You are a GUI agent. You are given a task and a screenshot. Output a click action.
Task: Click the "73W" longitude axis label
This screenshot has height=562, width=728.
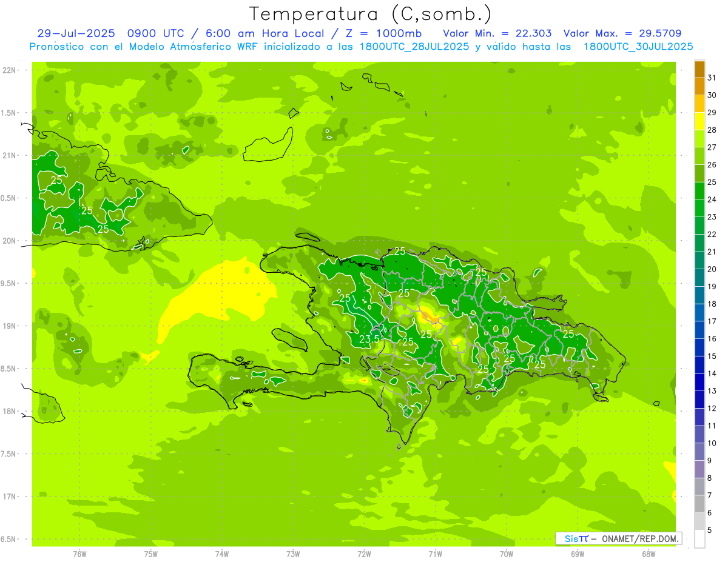[x=293, y=554]
